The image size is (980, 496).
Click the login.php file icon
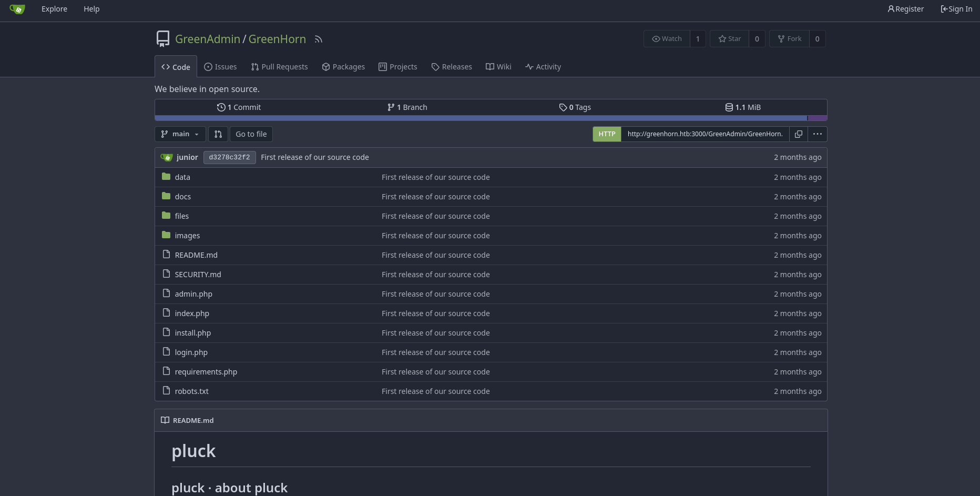[166, 352]
